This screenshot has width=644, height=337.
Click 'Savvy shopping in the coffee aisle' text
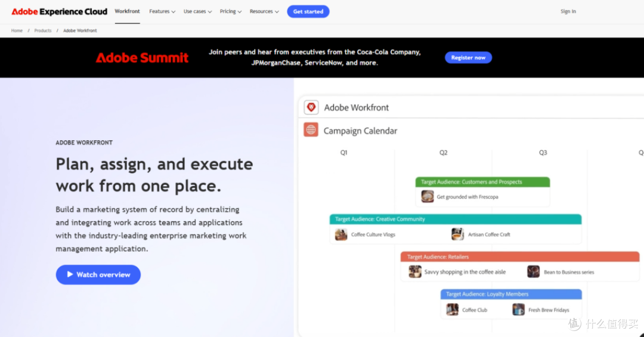465,272
